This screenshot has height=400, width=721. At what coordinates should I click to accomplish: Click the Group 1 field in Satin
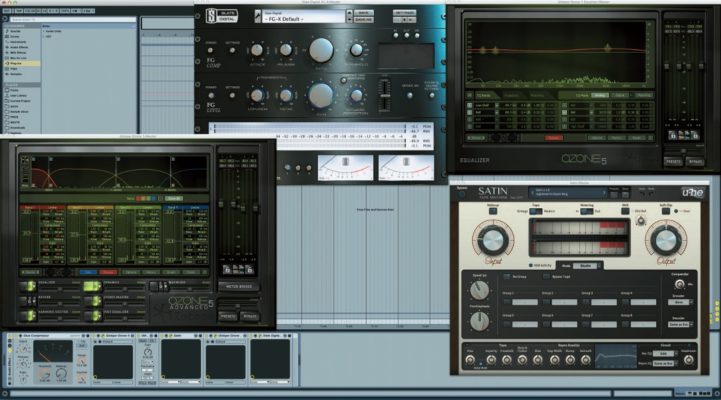[x=525, y=302]
